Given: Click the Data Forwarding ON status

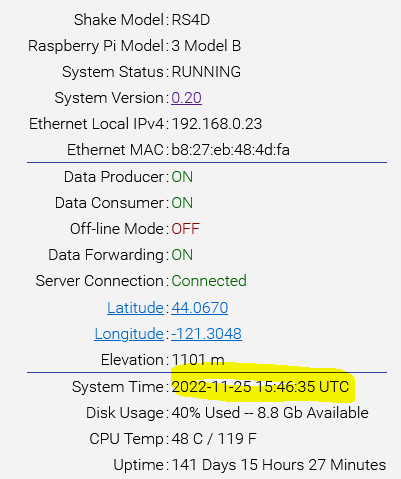Looking at the screenshot, I should click(x=182, y=255).
